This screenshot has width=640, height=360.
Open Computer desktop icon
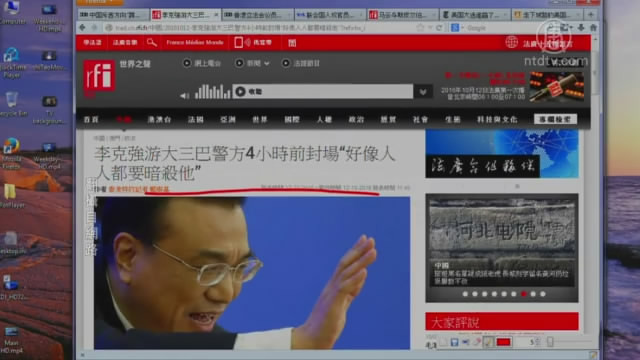pos(12,13)
